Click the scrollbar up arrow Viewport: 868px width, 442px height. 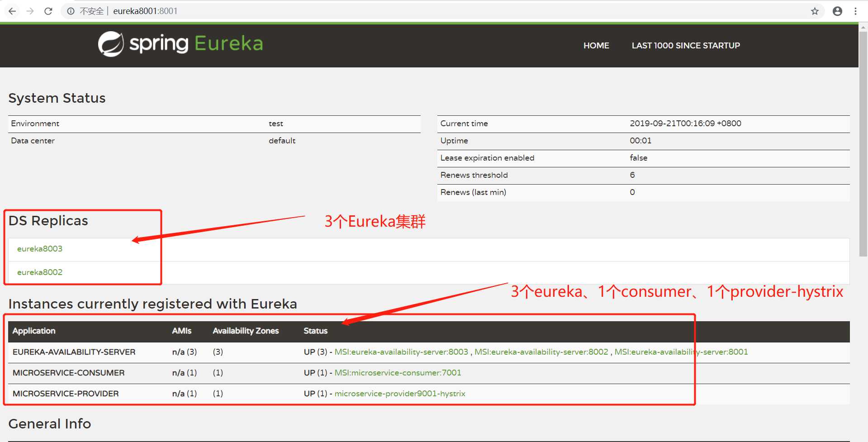click(x=863, y=27)
